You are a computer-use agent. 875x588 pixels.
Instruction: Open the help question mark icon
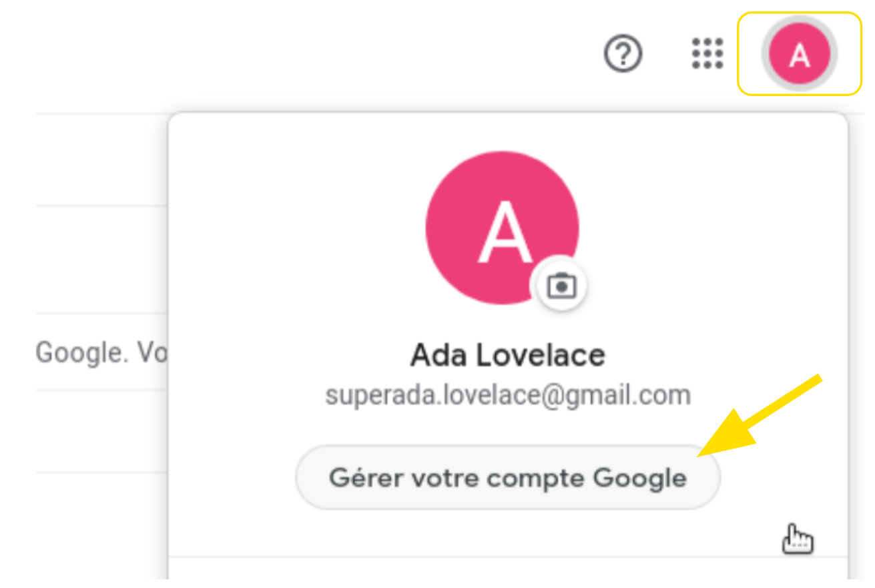[x=623, y=54]
